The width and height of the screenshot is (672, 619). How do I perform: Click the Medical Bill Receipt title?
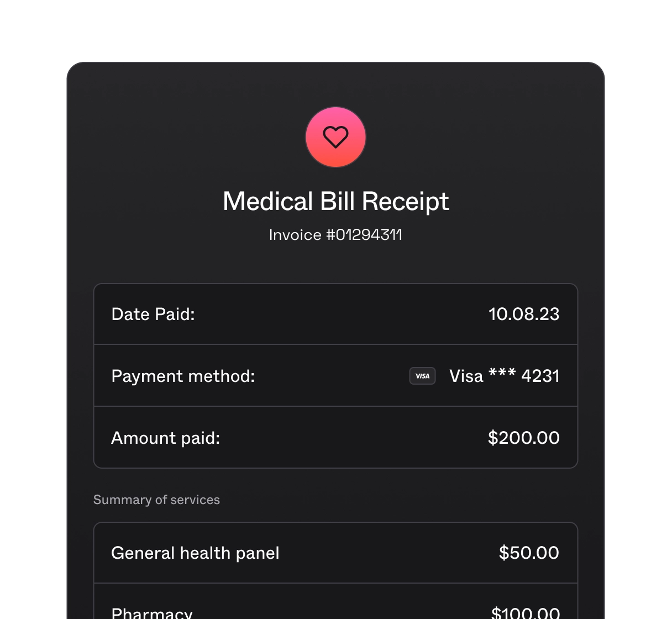pos(335,201)
